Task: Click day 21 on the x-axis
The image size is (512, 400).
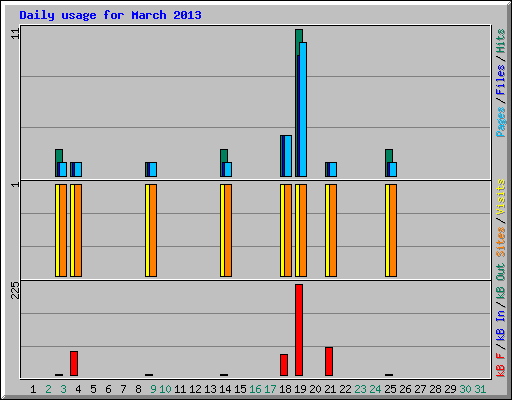Action: point(330,389)
